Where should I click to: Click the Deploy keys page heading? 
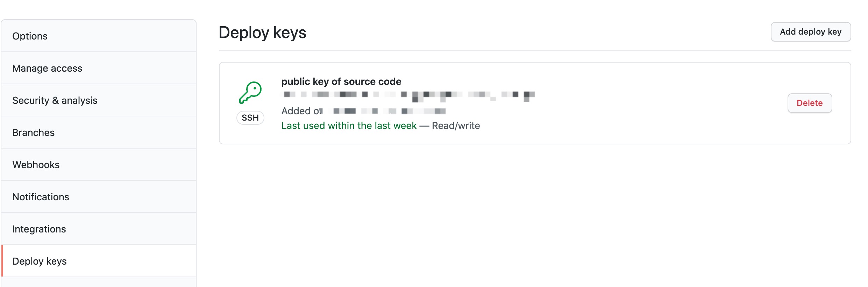262,33
